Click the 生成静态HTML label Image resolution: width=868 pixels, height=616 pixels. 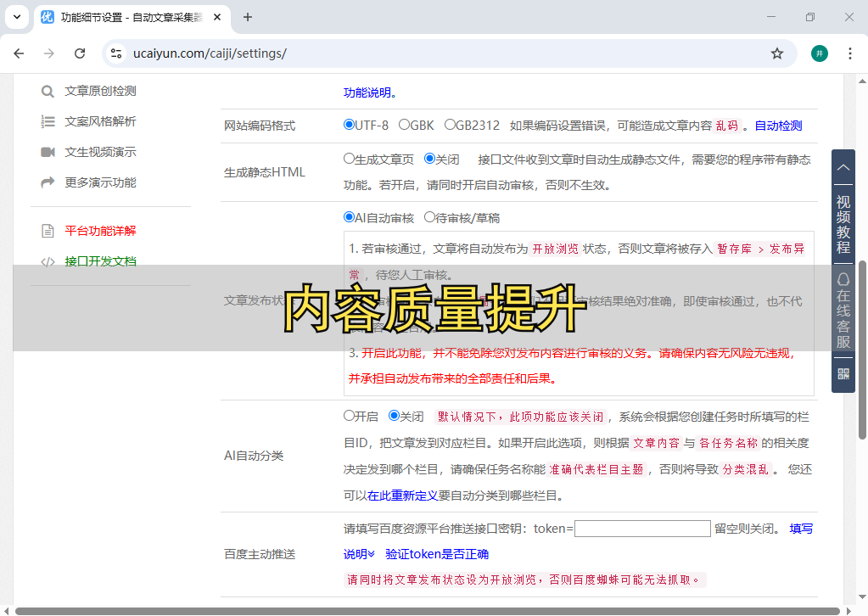(265, 172)
